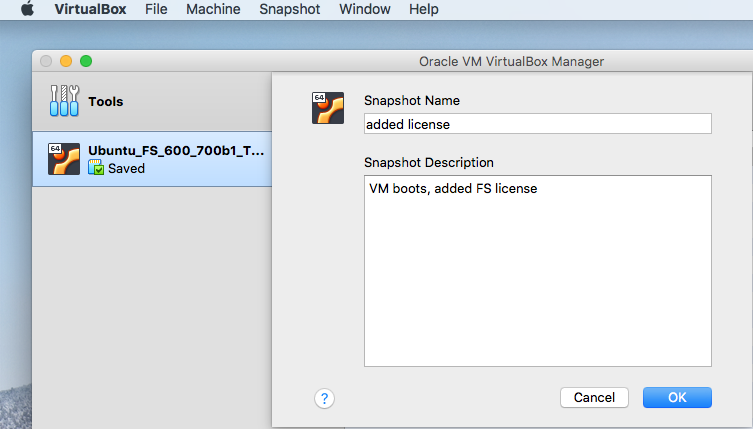Click the green zoom window button
This screenshot has width=753, height=429.
86,61
